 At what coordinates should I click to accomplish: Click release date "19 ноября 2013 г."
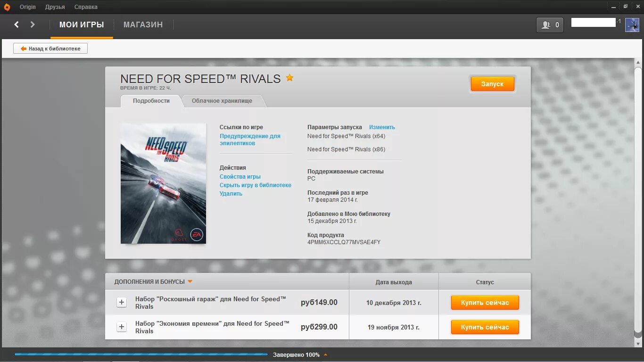(x=394, y=327)
